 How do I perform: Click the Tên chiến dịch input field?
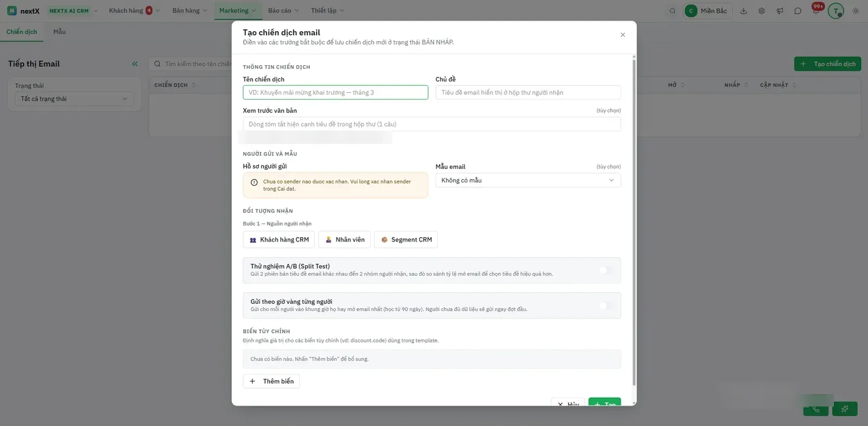335,93
